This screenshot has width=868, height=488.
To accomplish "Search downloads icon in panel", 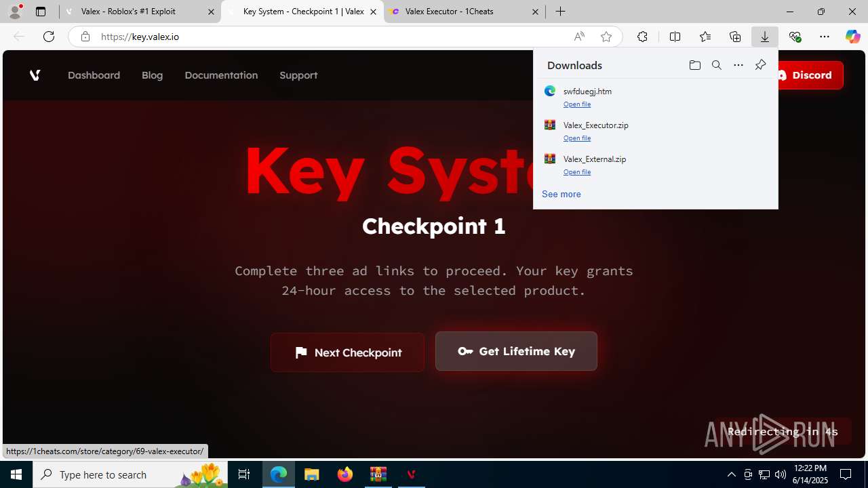I will click(x=716, y=65).
